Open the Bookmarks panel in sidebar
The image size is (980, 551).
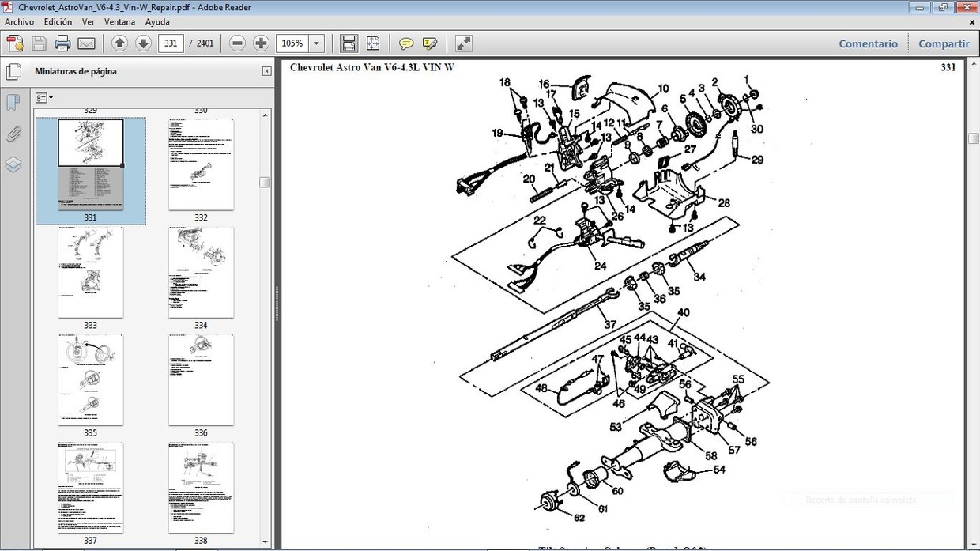pos(13,103)
